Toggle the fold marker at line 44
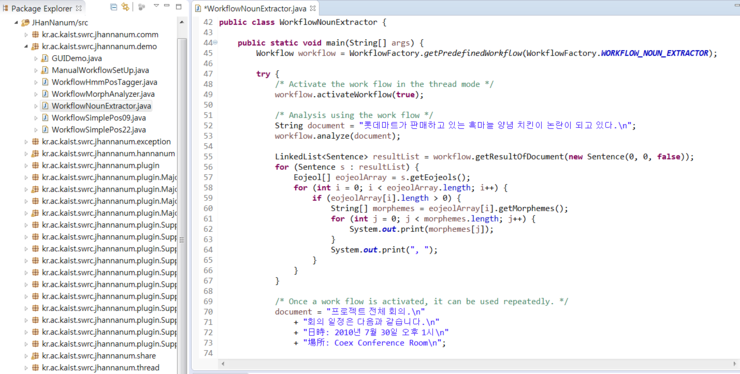This screenshot has height=374, width=740. click(215, 42)
